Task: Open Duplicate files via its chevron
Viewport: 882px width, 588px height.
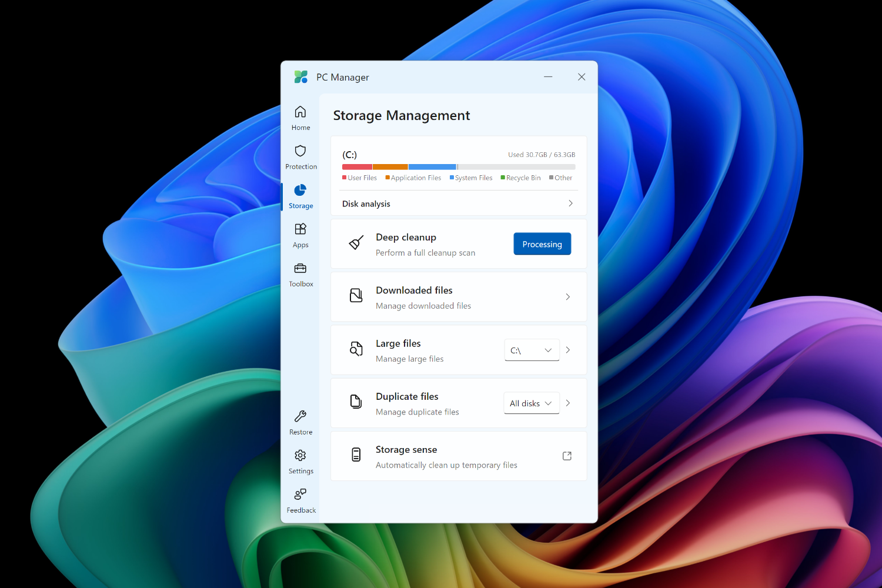Action: [x=568, y=403]
